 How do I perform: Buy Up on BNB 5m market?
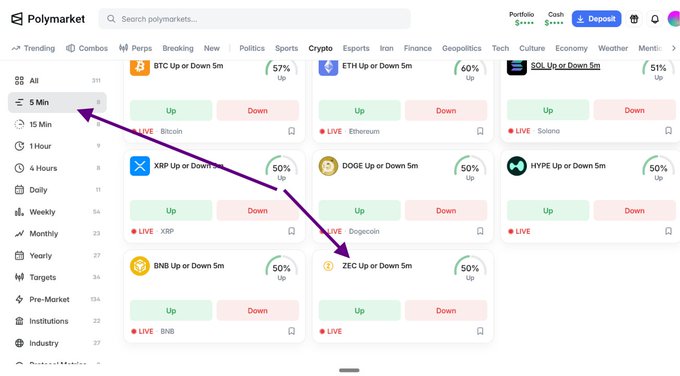point(171,311)
